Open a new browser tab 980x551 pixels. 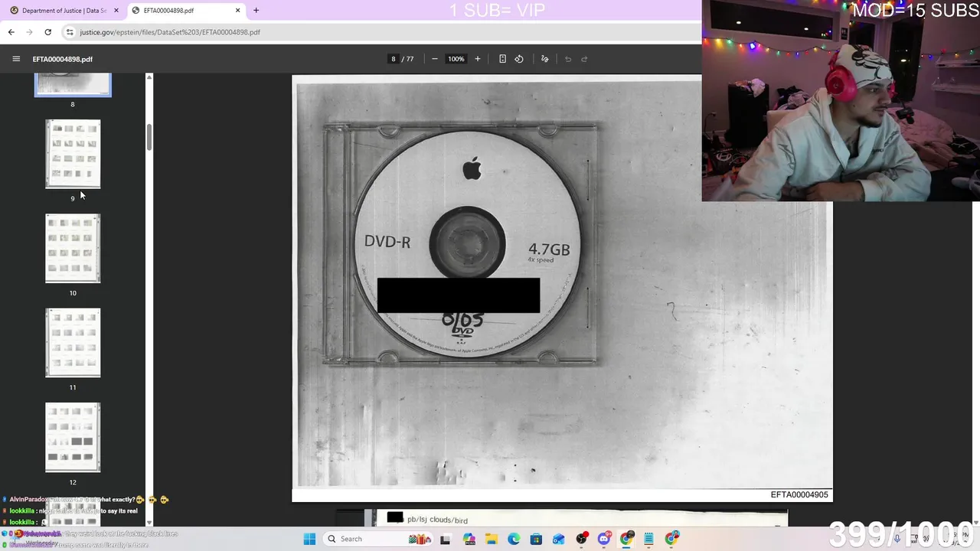tap(256, 11)
